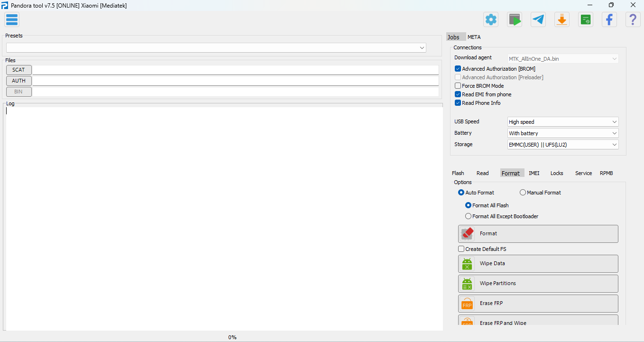Click the green certificate icon
The height and width of the screenshot is (342, 644).
[x=586, y=19]
